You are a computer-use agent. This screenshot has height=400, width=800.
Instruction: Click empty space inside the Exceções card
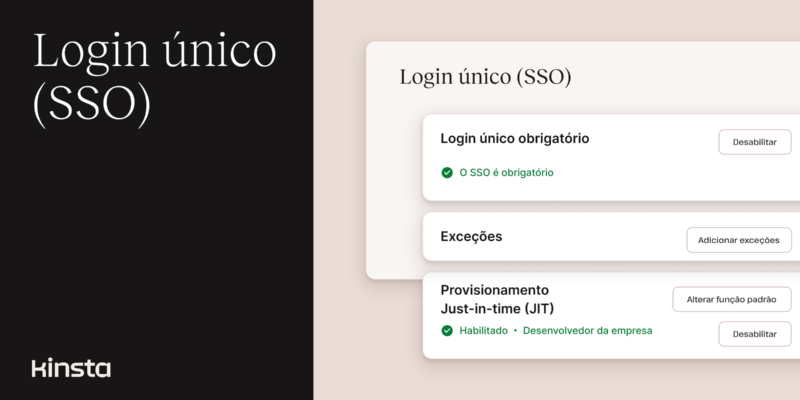(590, 238)
